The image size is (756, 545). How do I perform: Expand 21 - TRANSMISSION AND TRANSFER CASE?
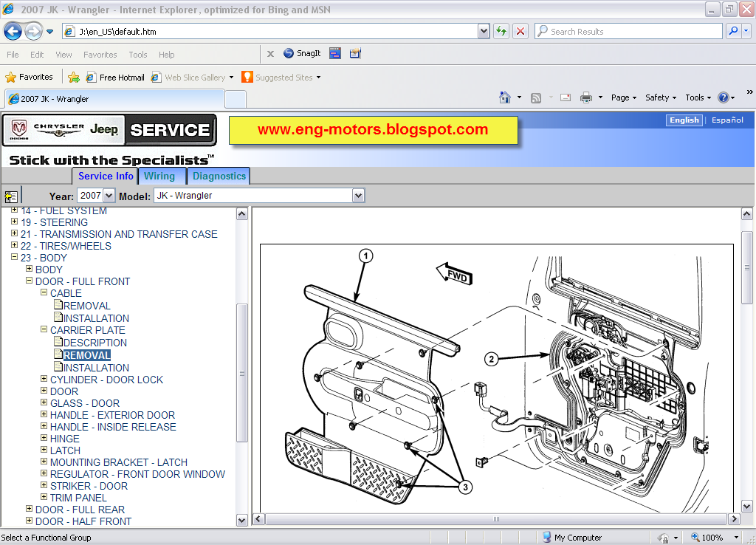[x=14, y=233]
